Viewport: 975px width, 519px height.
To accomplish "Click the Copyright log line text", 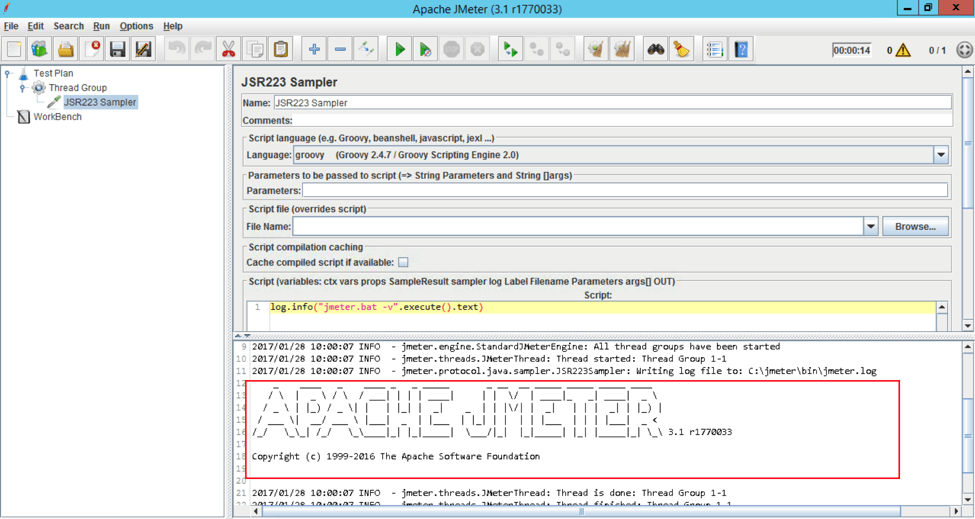I will (395, 456).
